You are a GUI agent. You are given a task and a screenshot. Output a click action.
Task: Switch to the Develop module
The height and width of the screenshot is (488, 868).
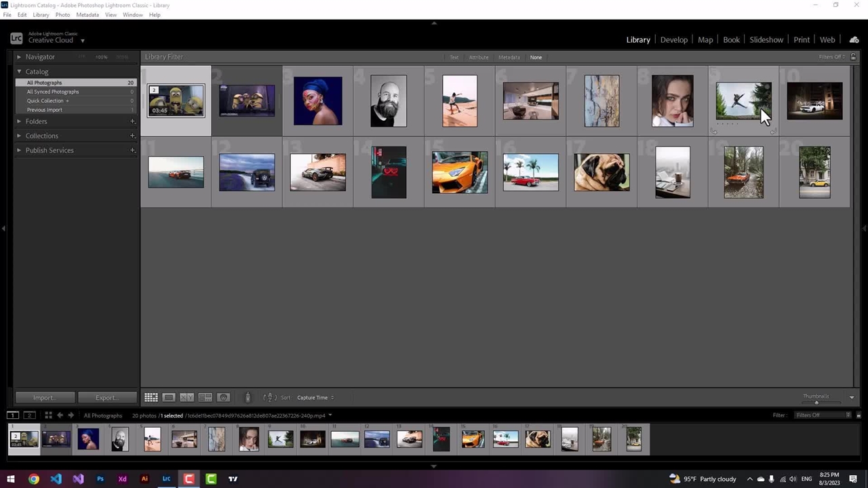coord(673,40)
